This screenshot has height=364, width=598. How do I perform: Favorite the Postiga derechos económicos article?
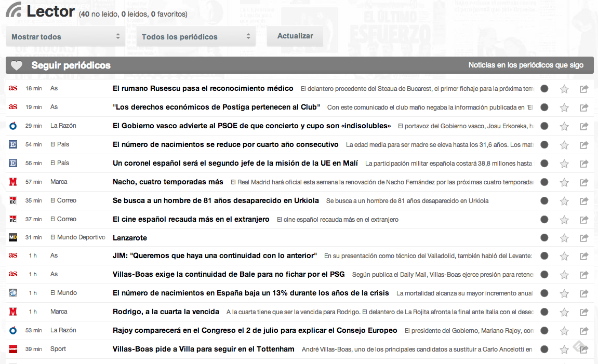point(564,107)
